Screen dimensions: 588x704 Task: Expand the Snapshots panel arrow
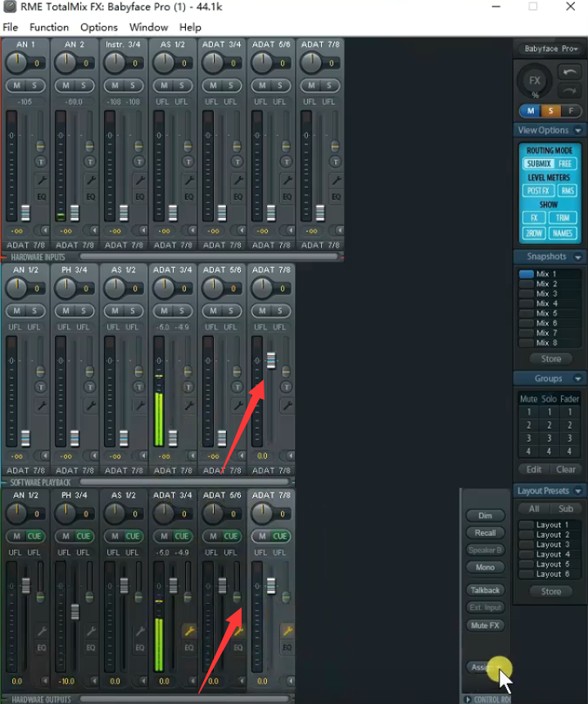point(578,257)
